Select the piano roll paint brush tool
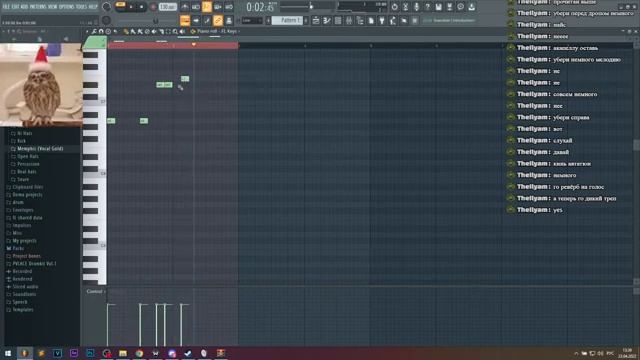 133,31
